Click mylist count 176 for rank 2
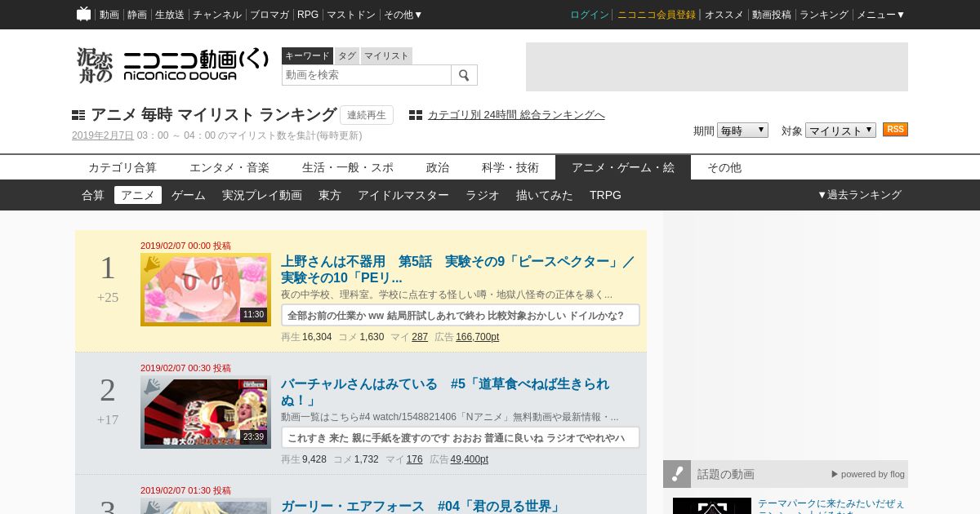980x514 pixels. pyautogui.click(x=415, y=459)
